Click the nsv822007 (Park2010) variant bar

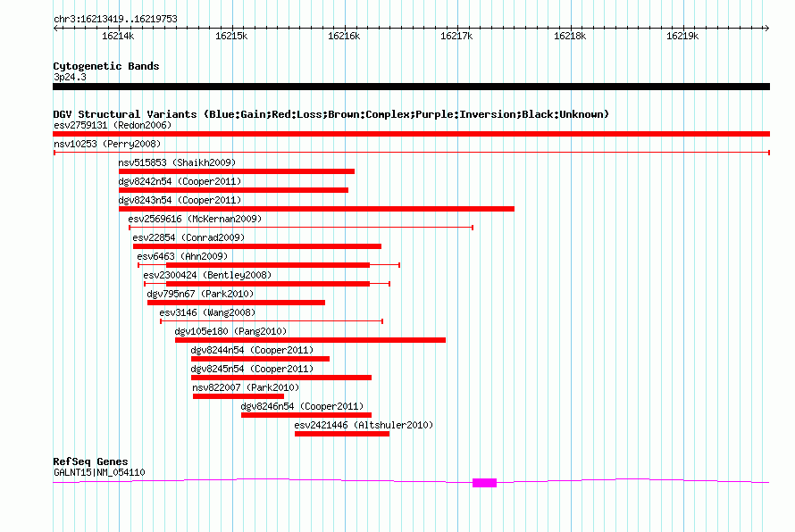(238, 396)
